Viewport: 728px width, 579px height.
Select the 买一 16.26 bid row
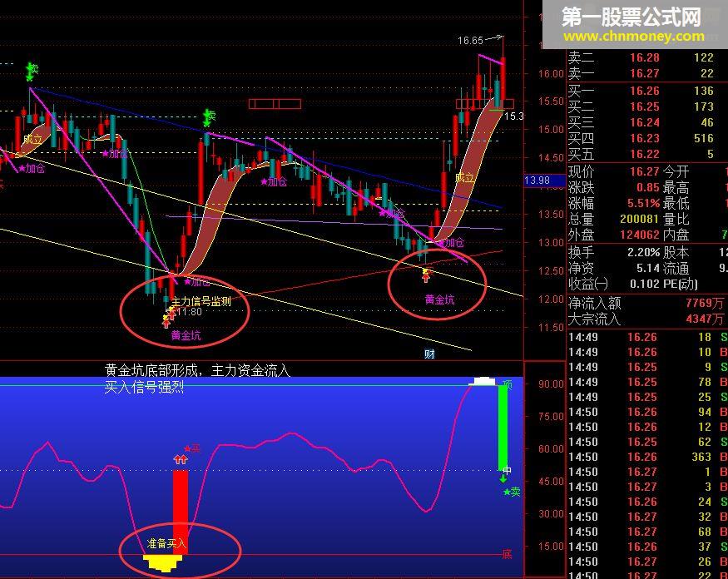(647, 91)
